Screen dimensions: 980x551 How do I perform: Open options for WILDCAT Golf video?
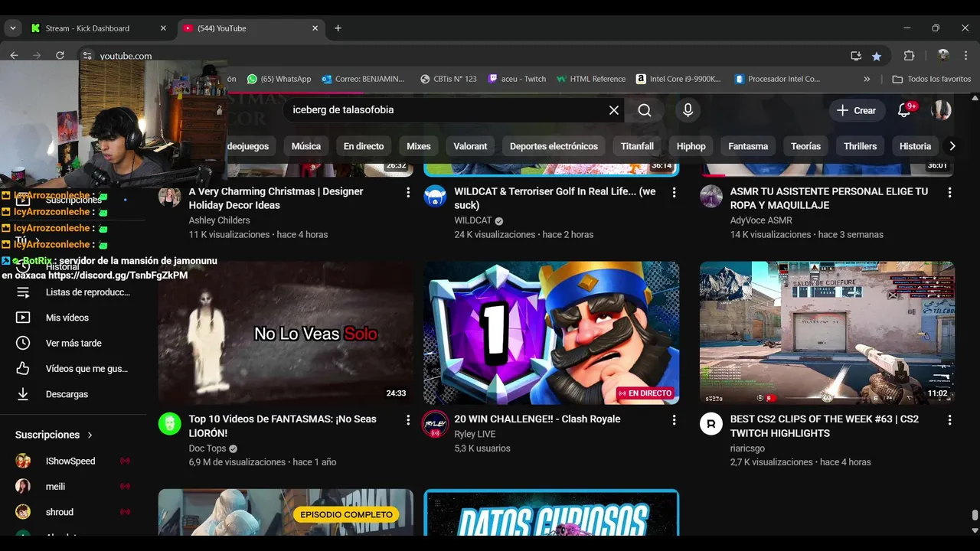click(674, 193)
